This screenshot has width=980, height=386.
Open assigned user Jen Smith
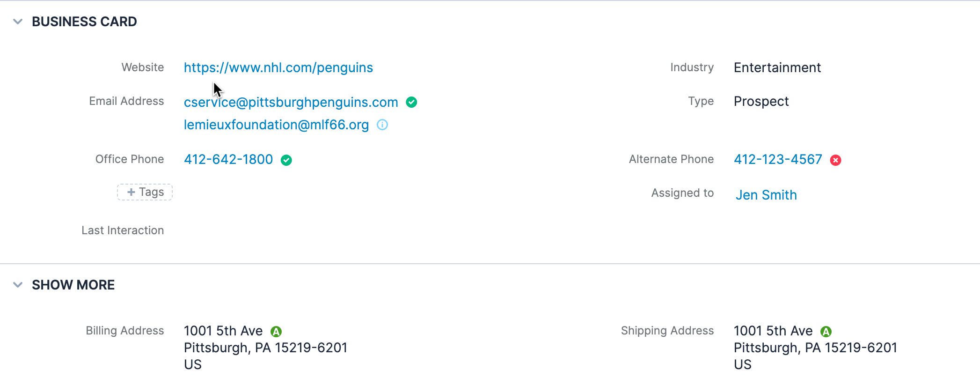tap(766, 195)
